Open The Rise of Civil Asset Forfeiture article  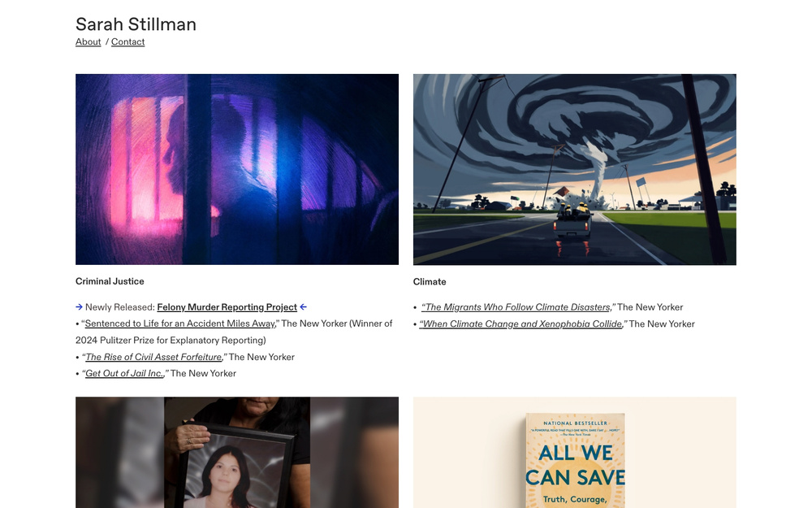(x=153, y=357)
